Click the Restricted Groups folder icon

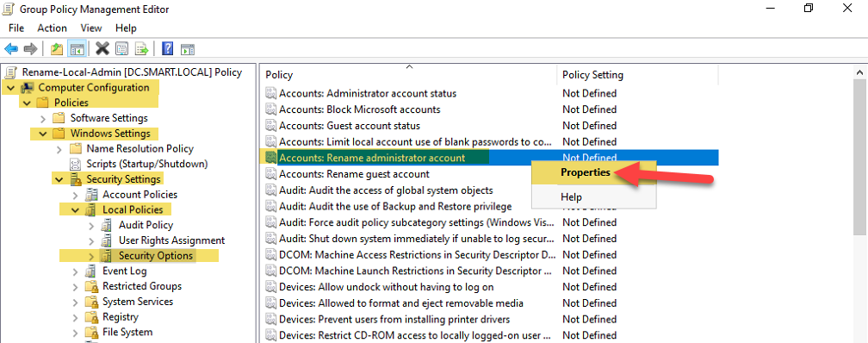coord(91,286)
